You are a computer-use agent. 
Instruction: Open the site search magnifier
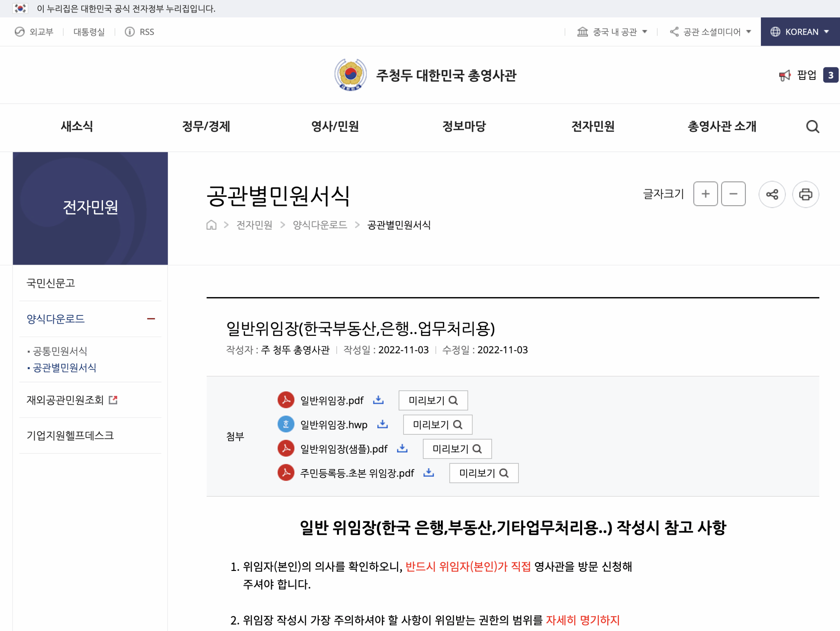point(812,126)
